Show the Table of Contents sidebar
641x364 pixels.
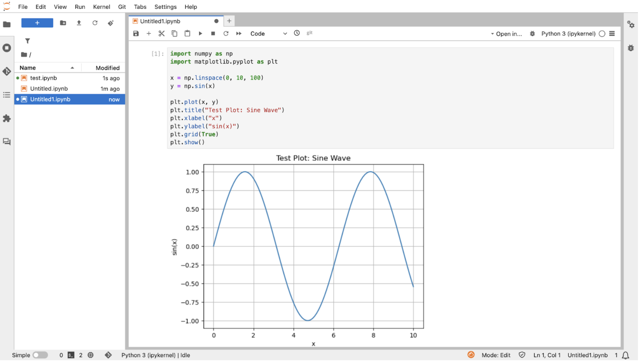click(7, 95)
